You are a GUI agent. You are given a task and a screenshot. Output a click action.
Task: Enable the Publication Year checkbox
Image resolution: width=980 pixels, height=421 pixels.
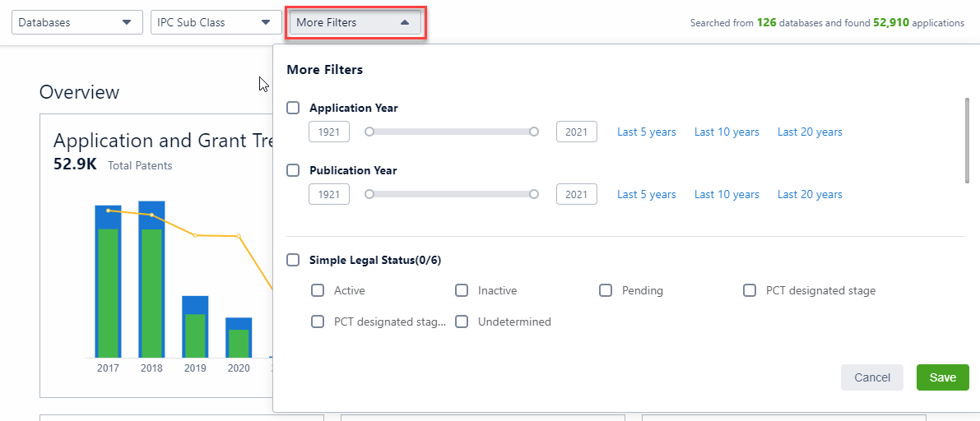click(293, 170)
